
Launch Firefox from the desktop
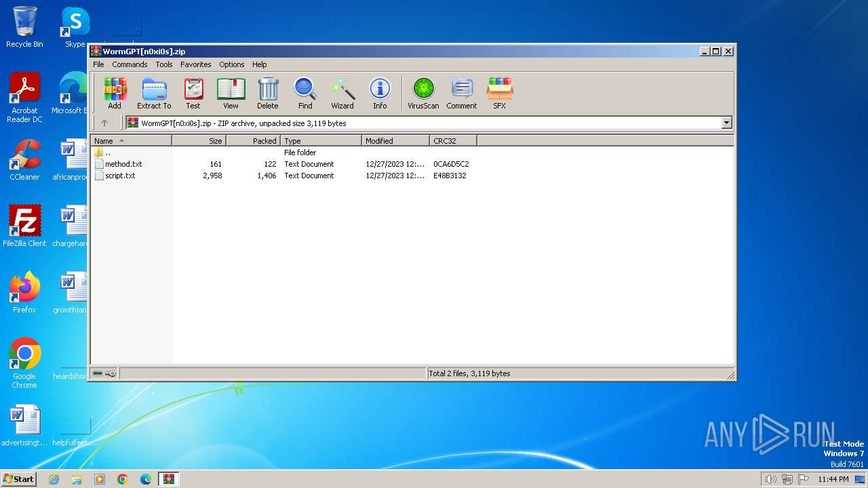[24, 293]
